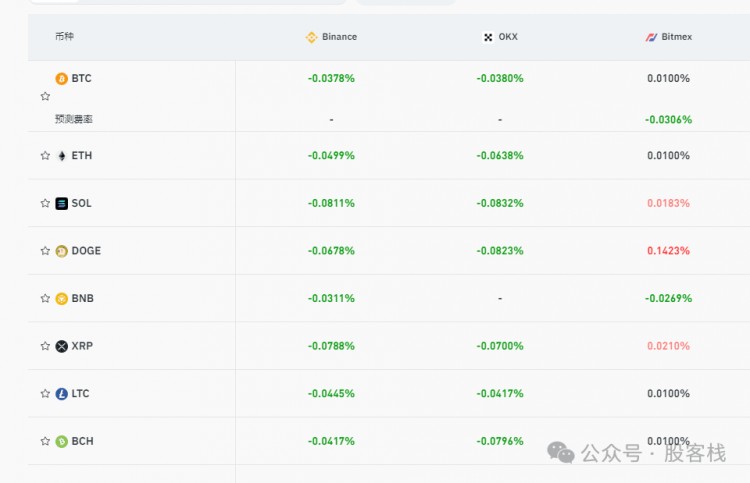Image resolution: width=750 pixels, height=483 pixels.
Task: Click BCH Binance rate -0.0417%
Action: point(331,441)
